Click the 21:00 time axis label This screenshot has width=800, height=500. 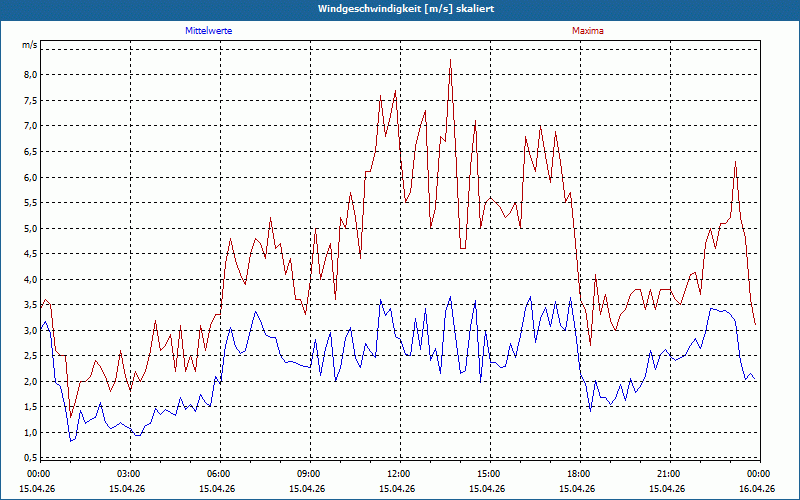click(x=668, y=474)
